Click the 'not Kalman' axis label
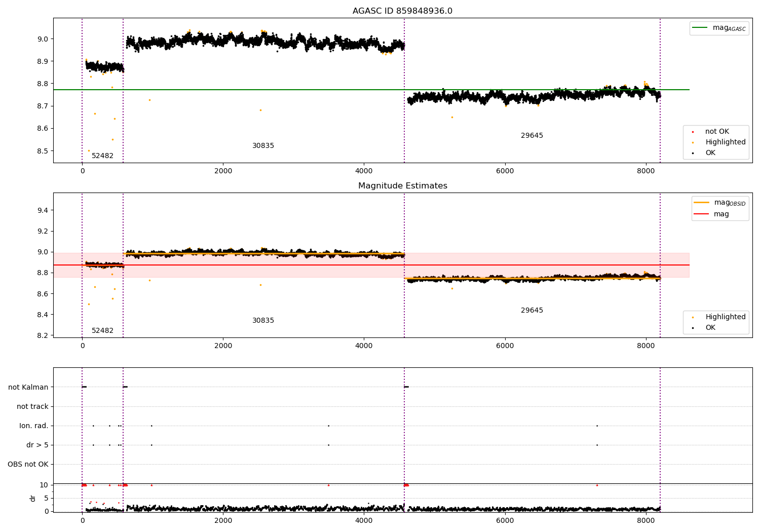 pyautogui.click(x=28, y=387)
